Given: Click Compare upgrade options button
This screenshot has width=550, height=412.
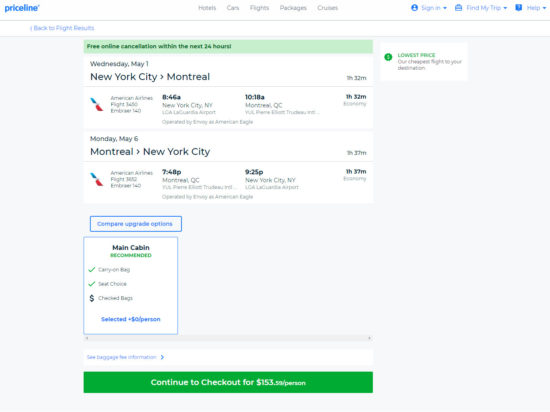Looking at the screenshot, I should click(x=136, y=224).
